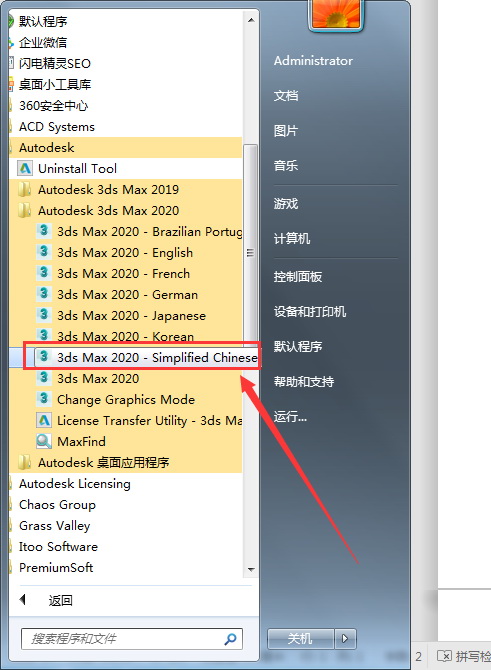
Task: Click the 3ds Max 2020 Japanese icon
Action: click(x=44, y=314)
